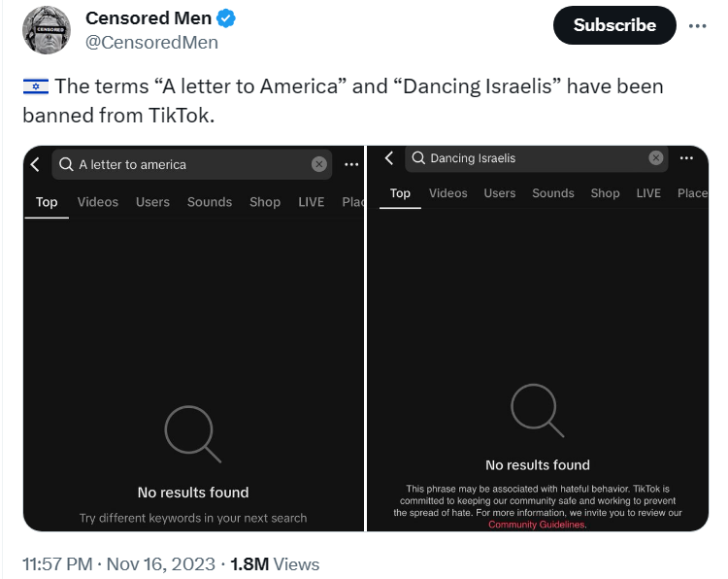Select LIVE tab in left screenshot
728x579 pixels.
312,202
